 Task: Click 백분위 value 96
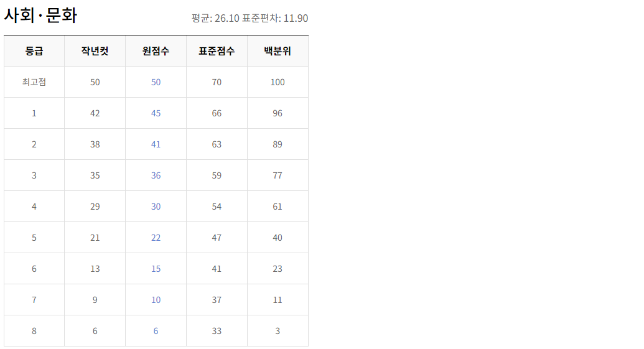pos(278,113)
